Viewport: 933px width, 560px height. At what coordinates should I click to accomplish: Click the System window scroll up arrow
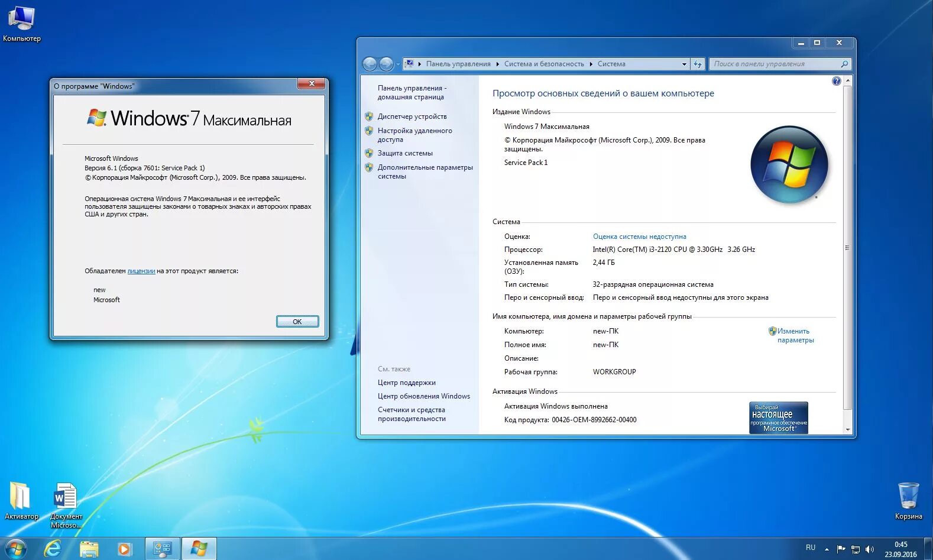(847, 80)
